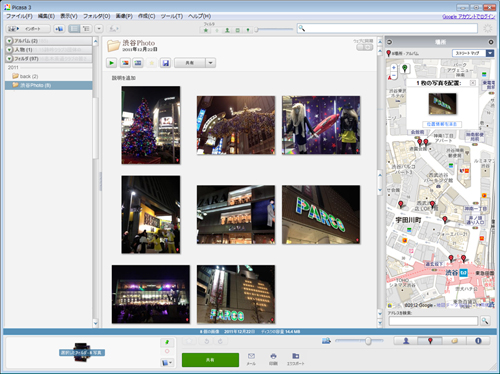
Task: Click the green 共有 share button
Action: click(210, 360)
